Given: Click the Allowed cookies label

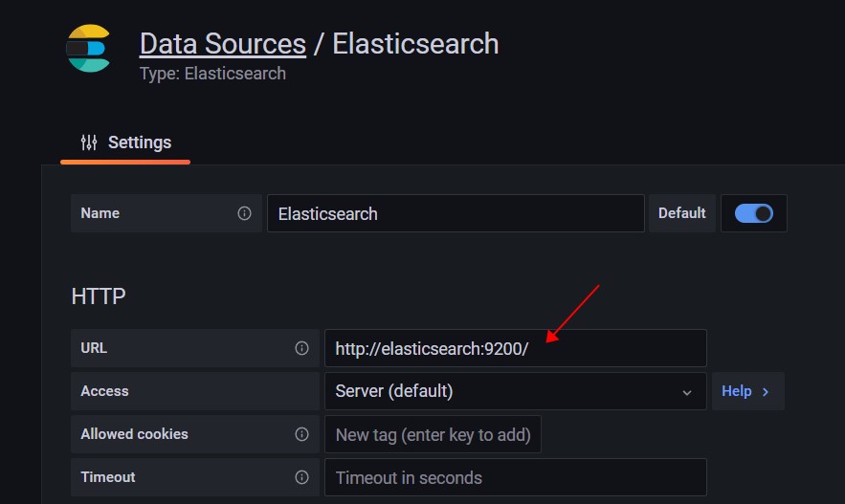Looking at the screenshot, I should click(134, 434).
